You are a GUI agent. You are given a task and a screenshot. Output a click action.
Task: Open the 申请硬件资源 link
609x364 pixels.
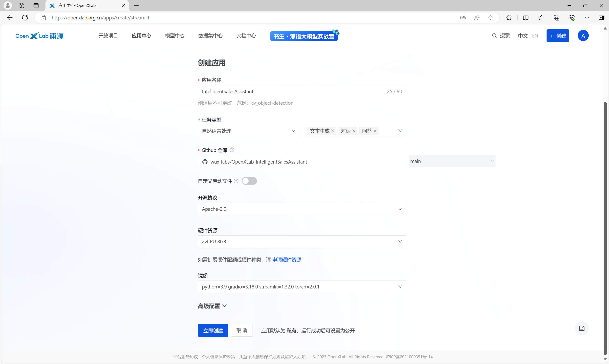[287, 260]
